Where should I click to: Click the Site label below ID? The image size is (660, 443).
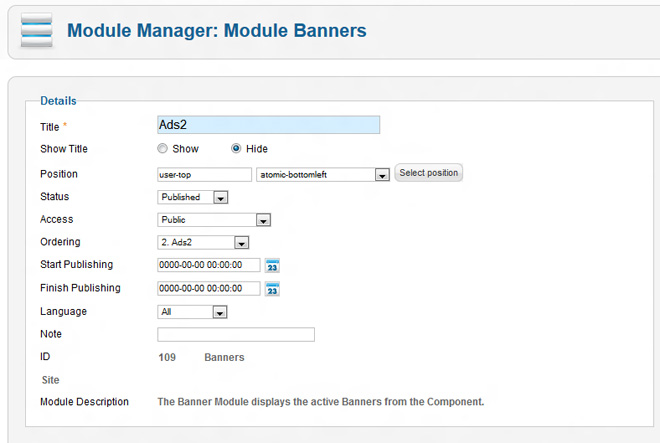point(50,381)
